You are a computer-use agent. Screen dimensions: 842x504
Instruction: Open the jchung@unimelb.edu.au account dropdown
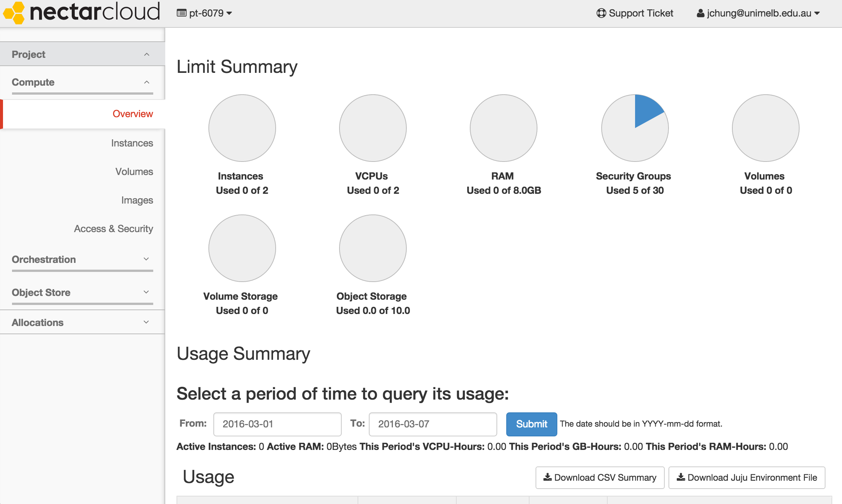pos(758,14)
